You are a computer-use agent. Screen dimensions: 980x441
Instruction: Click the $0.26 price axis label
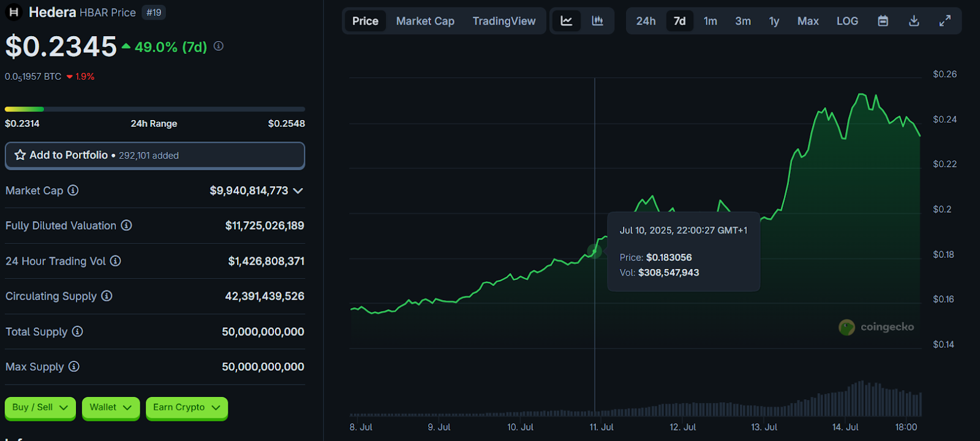[944, 74]
